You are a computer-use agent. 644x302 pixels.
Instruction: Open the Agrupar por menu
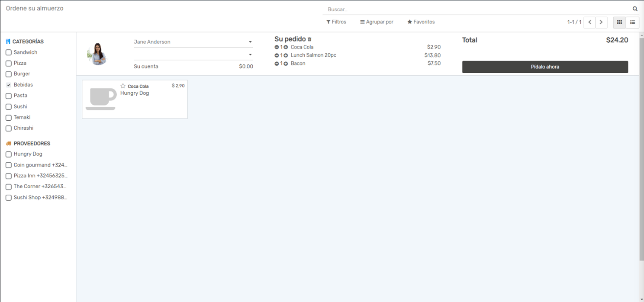click(377, 22)
